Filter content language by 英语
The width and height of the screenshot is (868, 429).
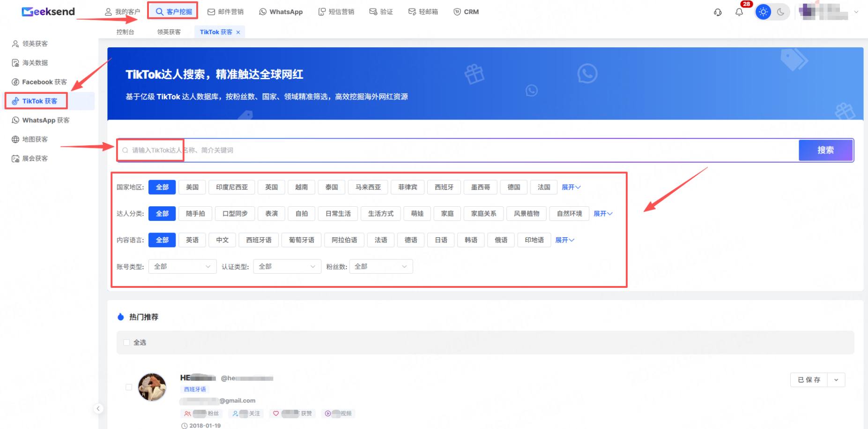(x=192, y=240)
